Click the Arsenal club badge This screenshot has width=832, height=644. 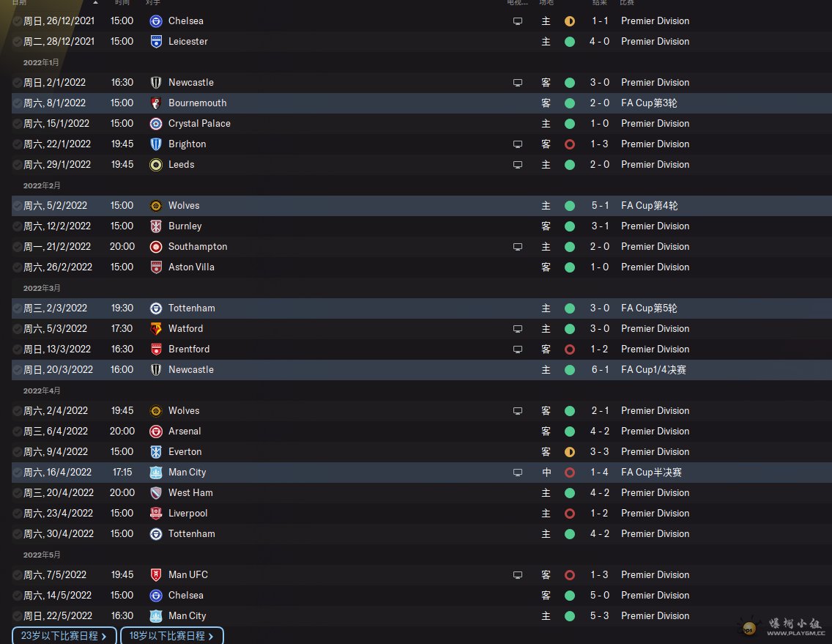point(156,432)
